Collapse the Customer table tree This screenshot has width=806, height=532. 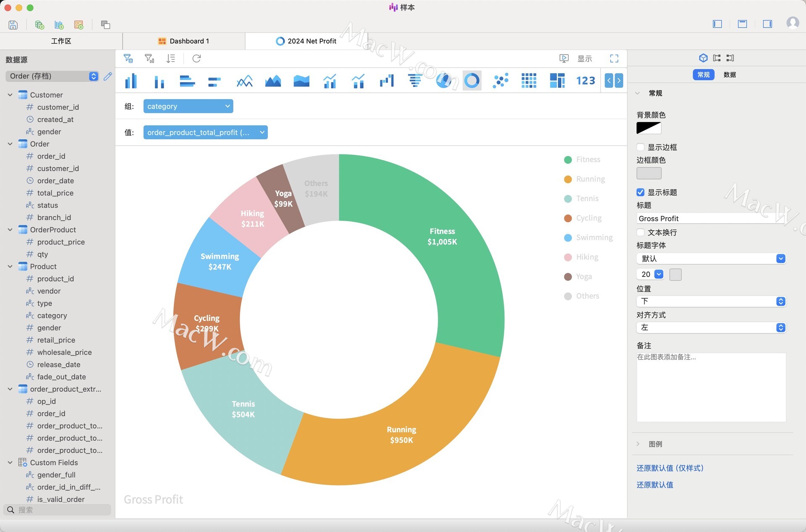point(10,95)
